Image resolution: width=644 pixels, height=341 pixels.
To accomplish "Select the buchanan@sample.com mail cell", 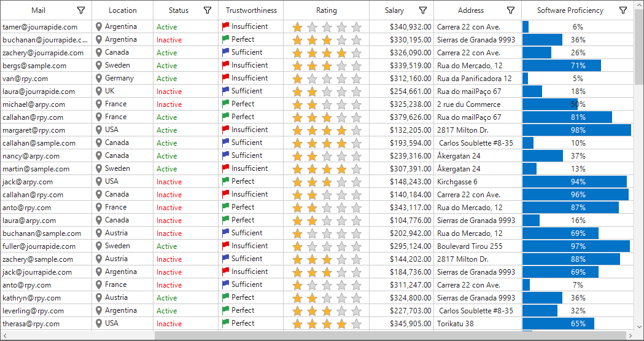I will [x=46, y=233].
